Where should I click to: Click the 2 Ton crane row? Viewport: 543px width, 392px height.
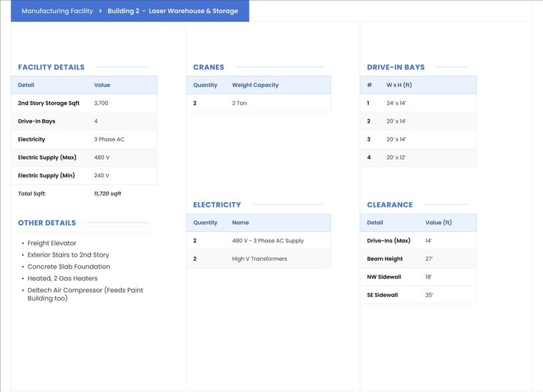258,103
